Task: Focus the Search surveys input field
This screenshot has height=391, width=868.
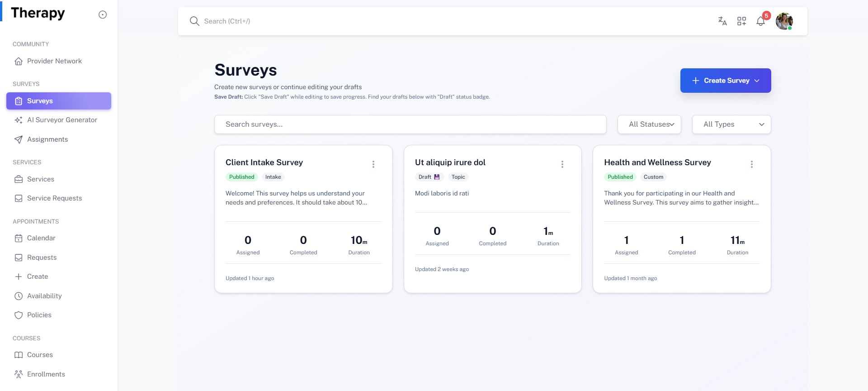Action: (410, 124)
